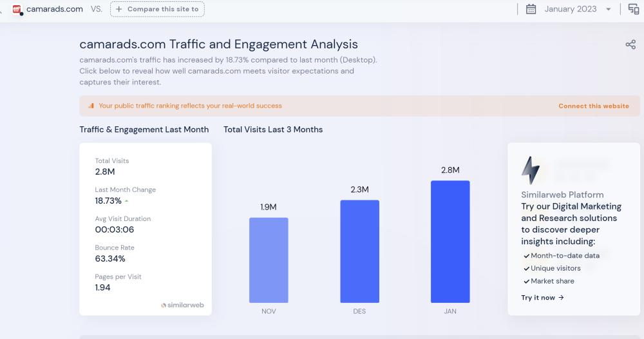The image size is (644, 339).
Task: Click the Similarweb lightning bolt logo
Action: click(x=531, y=171)
